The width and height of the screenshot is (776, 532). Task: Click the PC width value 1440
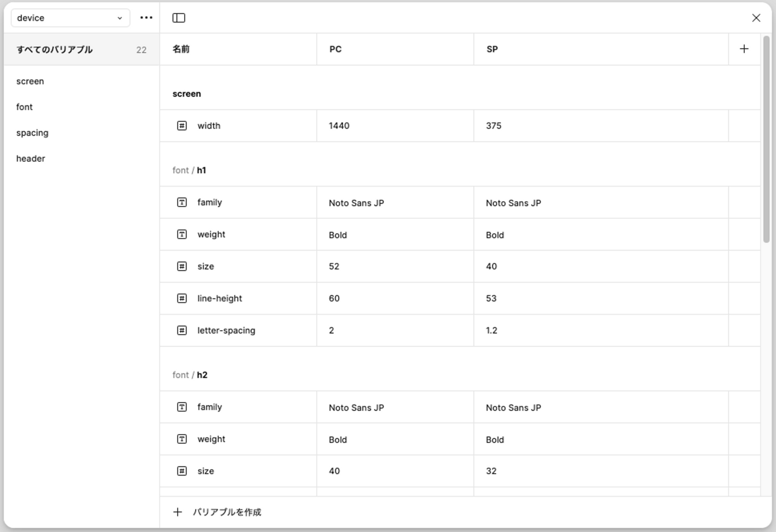pos(339,125)
